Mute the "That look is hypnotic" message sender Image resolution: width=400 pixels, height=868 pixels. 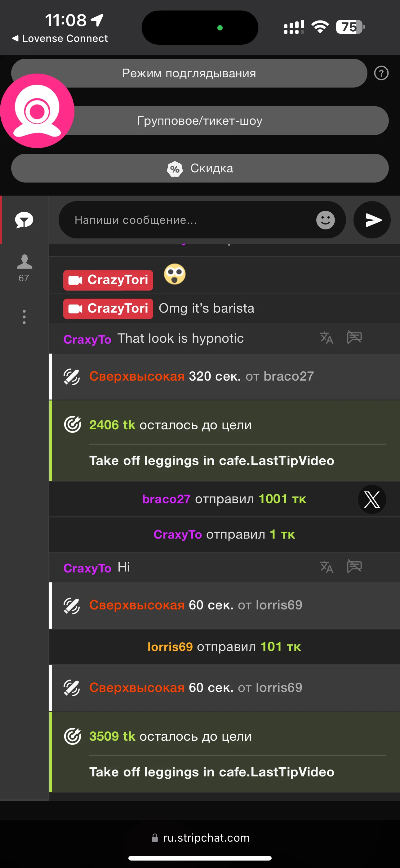click(x=354, y=338)
